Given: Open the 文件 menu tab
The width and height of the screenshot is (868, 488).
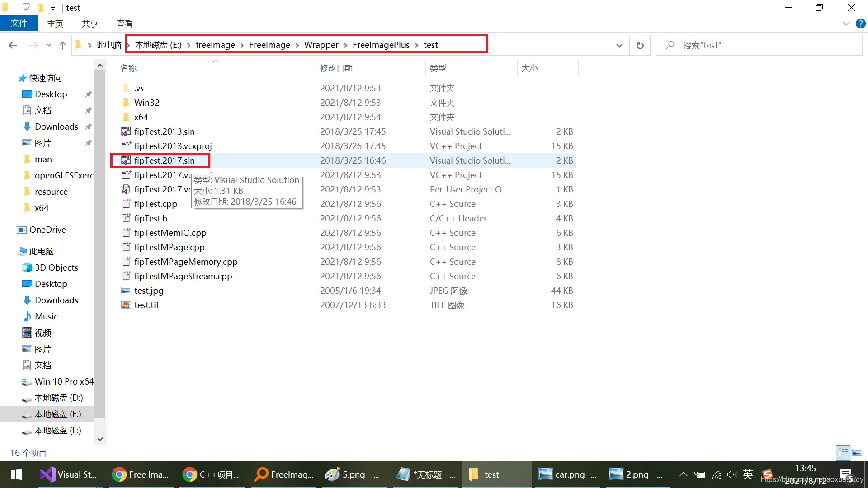Looking at the screenshot, I should point(19,23).
